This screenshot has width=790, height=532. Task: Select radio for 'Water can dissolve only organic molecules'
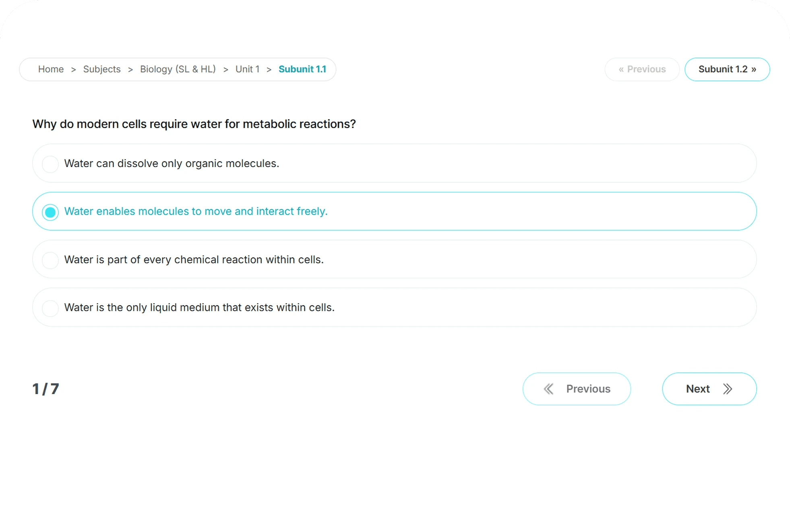tap(50, 164)
